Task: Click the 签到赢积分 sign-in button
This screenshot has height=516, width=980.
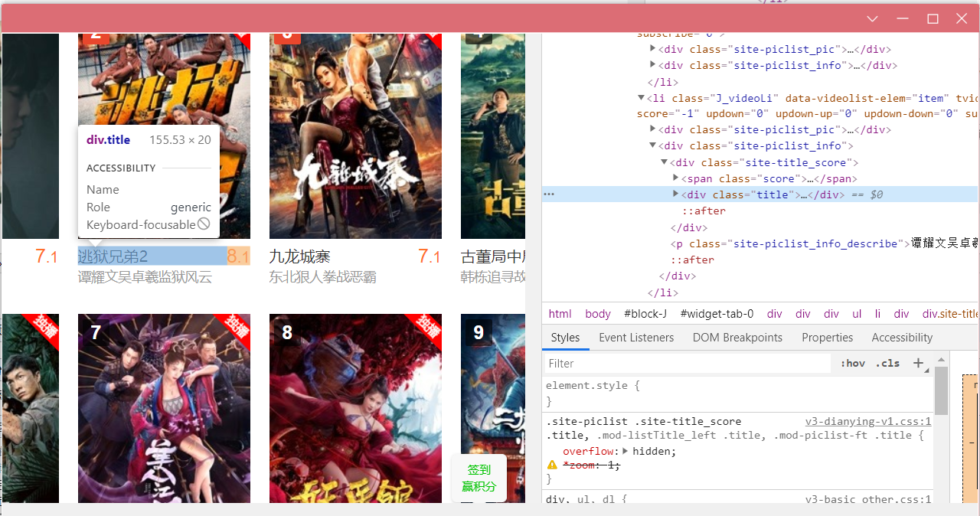Action: click(479, 478)
